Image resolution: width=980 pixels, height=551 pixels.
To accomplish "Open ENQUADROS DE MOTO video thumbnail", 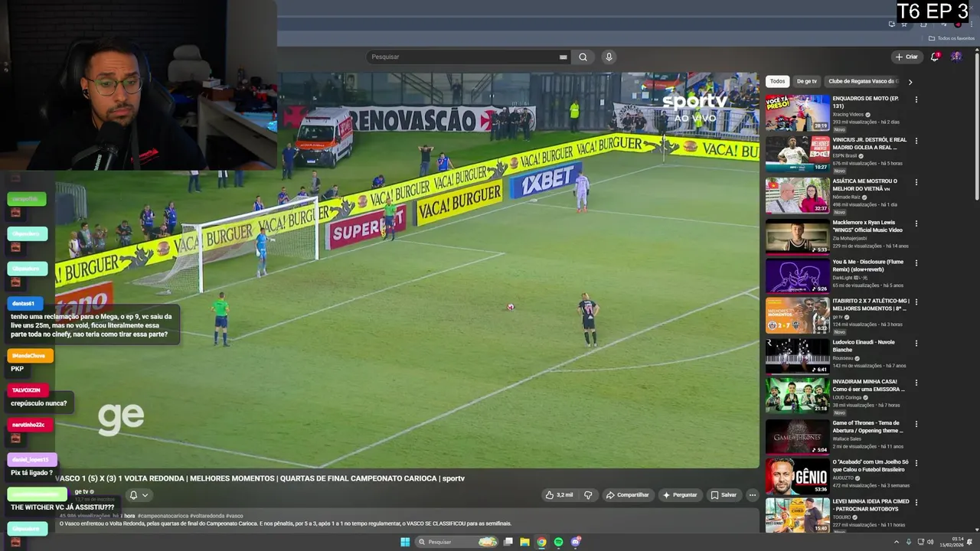I will (798, 112).
